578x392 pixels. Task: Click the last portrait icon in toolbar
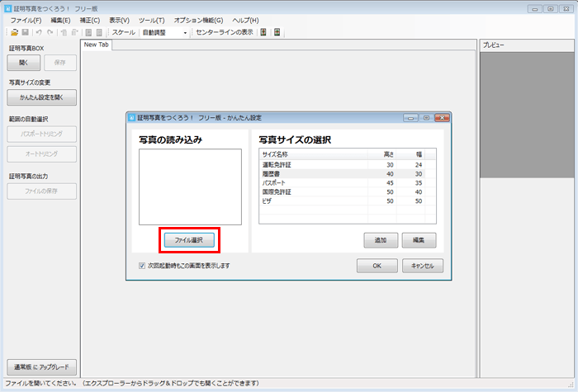click(x=277, y=32)
